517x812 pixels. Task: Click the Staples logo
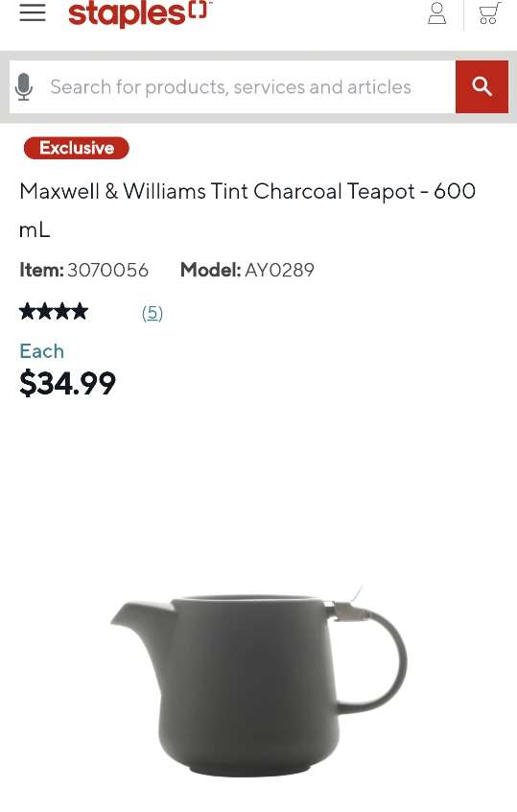[140, 13]
